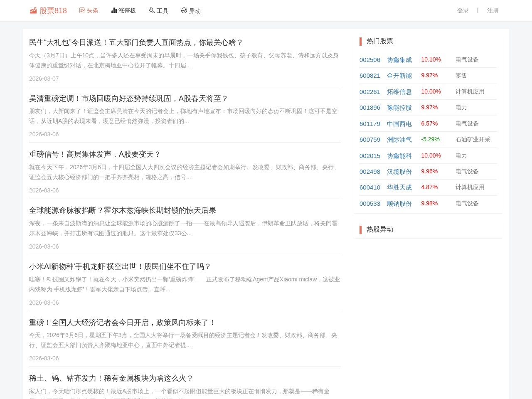Click the 工具 wrench icon

point(152,10)
